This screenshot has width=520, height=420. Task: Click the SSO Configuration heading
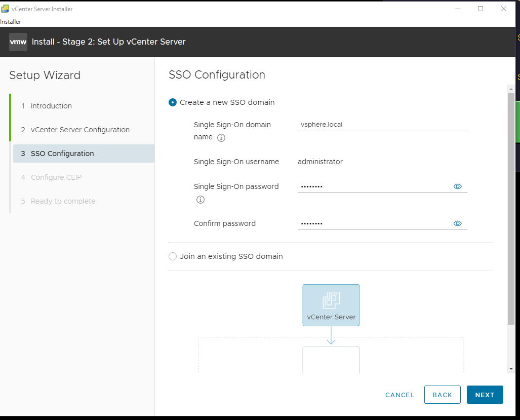[x=217, y=75]
